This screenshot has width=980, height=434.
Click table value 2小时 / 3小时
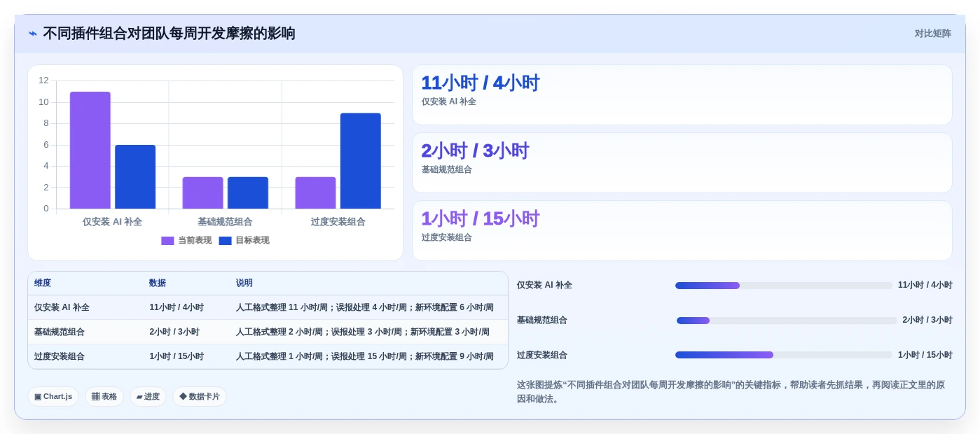(174, 332)
